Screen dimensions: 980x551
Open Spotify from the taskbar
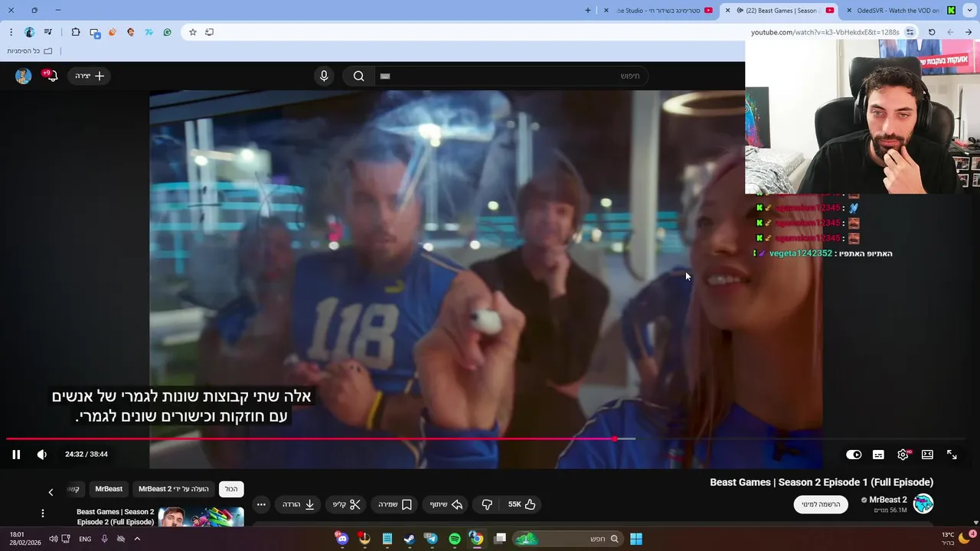tap(454, 539)
